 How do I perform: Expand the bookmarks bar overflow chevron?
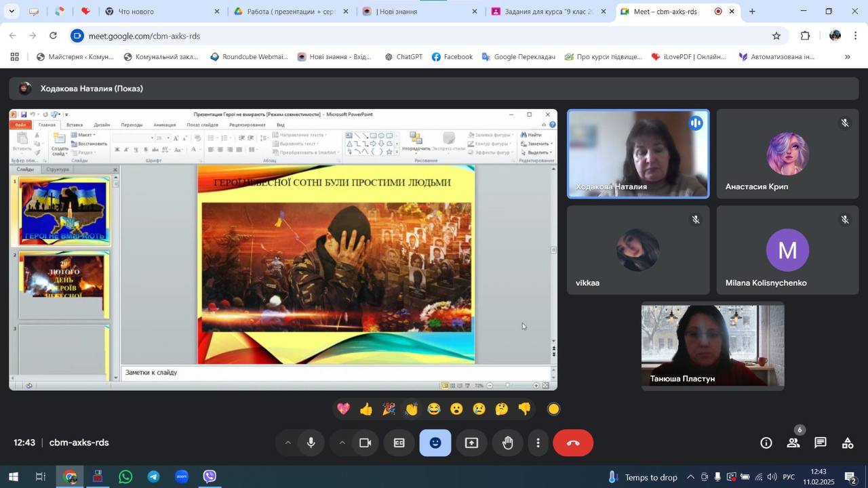click(847, 57)
